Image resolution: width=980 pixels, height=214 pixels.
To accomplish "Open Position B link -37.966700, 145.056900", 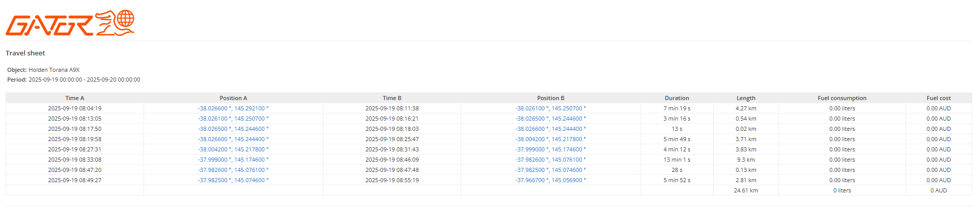I will coord(550,180).
